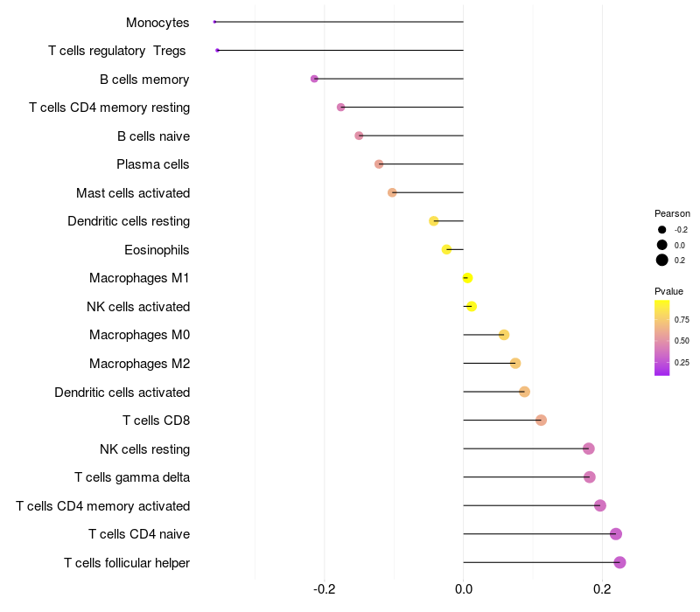Click the Plasma cells axis label

click(153, 164)
